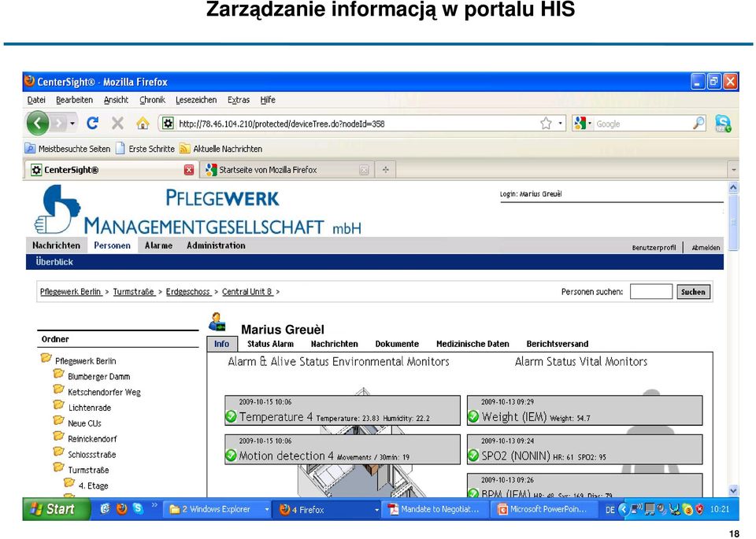Open Reinickendorf folder
Viewport: 756px width, 539px height.
(x=86, y=439)
